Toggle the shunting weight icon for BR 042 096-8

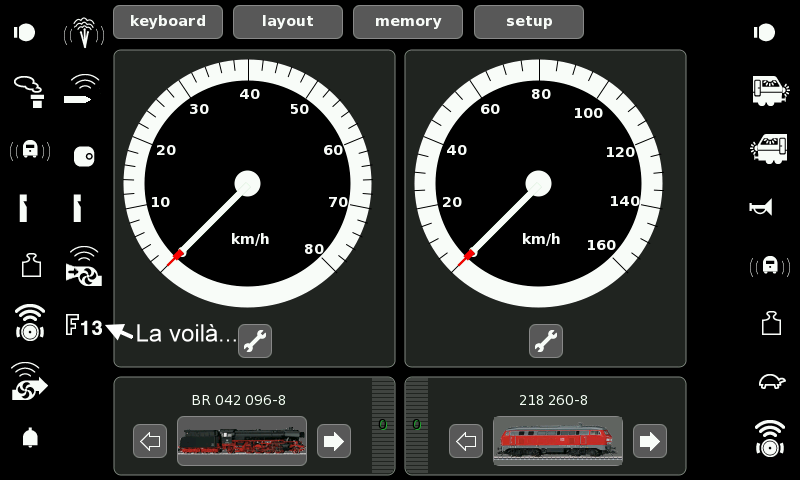pos(31,265)
